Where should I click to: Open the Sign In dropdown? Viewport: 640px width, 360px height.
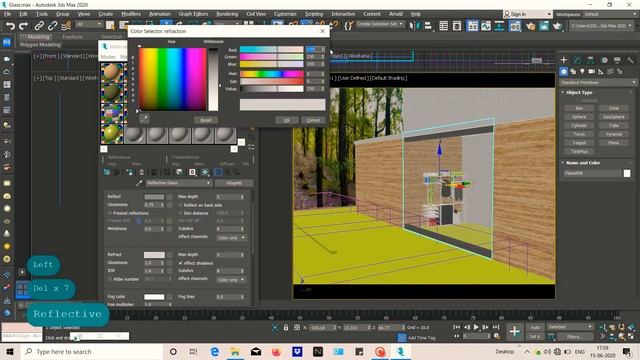point(527,14)
